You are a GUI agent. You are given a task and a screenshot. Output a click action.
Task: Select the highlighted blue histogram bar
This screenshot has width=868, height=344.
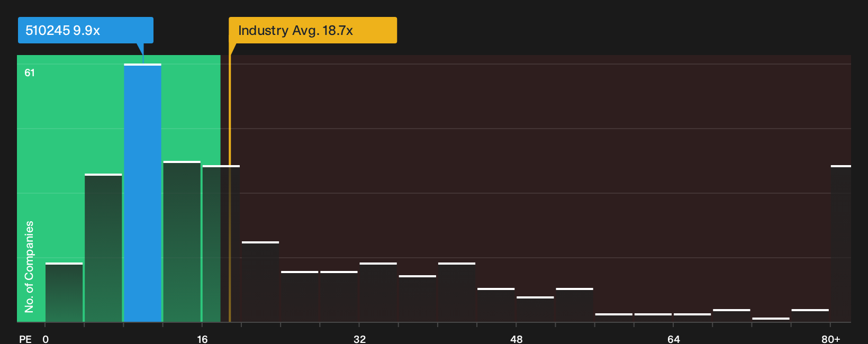142,193
